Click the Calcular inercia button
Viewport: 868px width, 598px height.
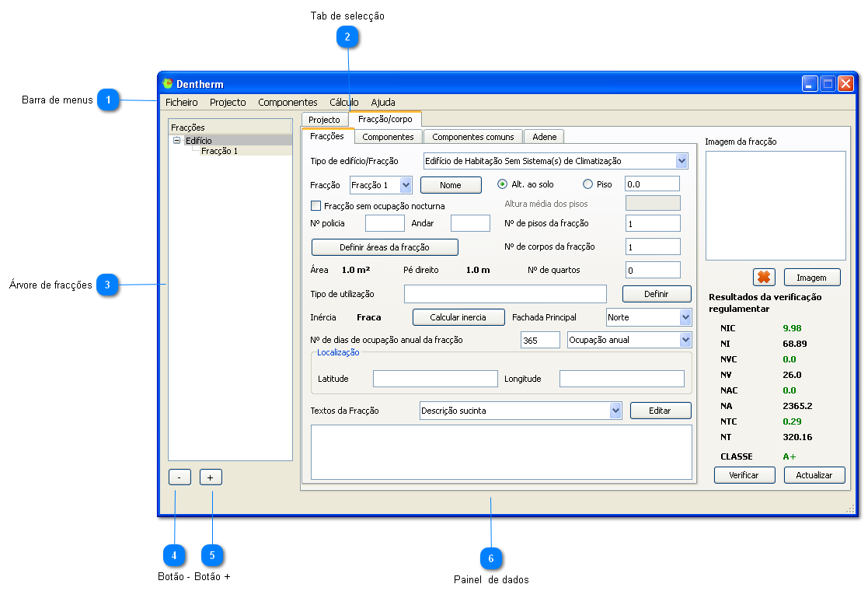pyautogui.click(x=458, y=317)
